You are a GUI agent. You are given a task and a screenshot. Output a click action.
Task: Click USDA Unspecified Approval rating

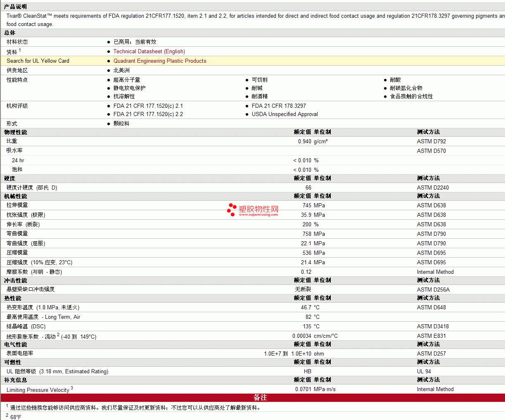[x=285, y=114]
